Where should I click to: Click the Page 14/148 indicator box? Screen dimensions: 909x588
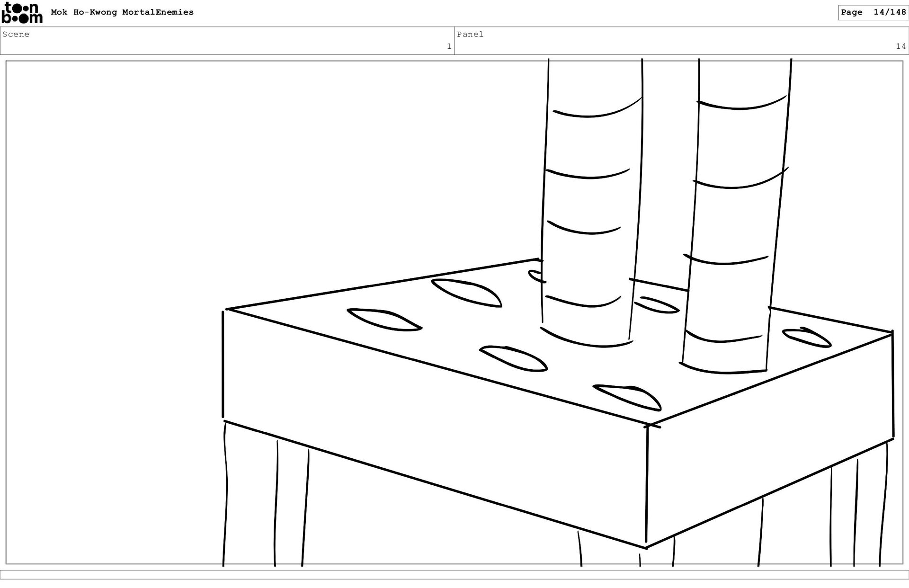[873, 12]
